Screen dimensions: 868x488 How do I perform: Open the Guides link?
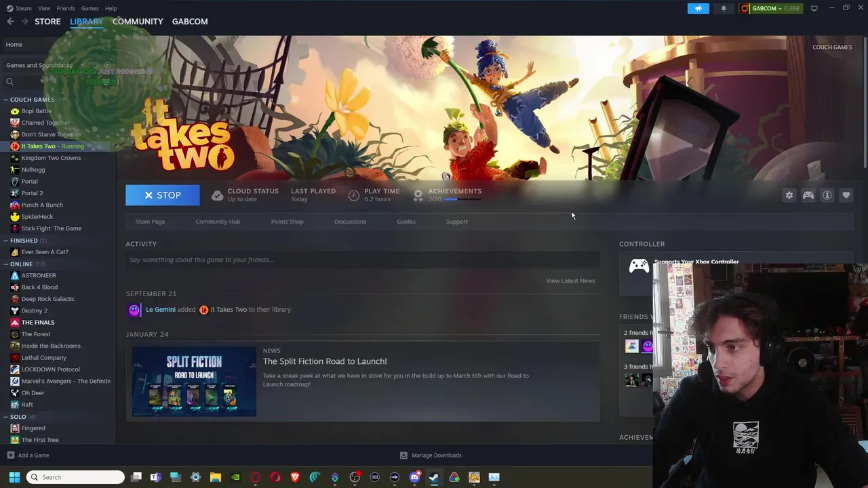(406, 222)
